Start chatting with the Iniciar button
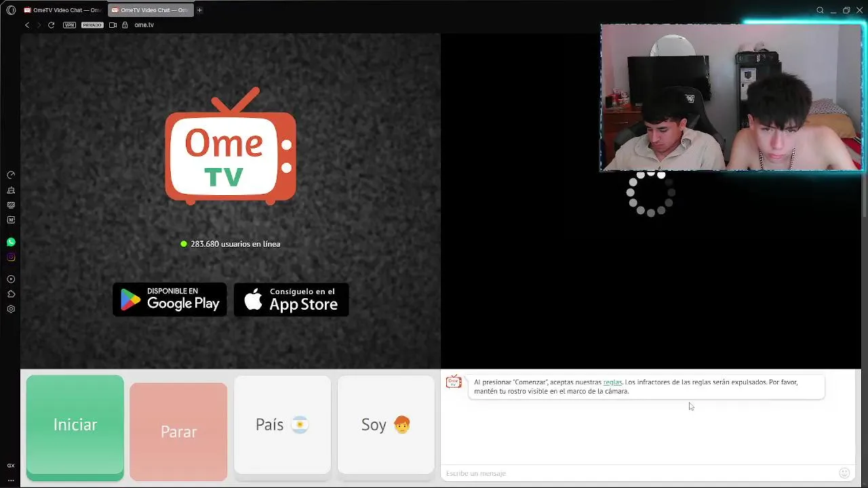Screen dimensions: 868x488 [x=75, y=428]
